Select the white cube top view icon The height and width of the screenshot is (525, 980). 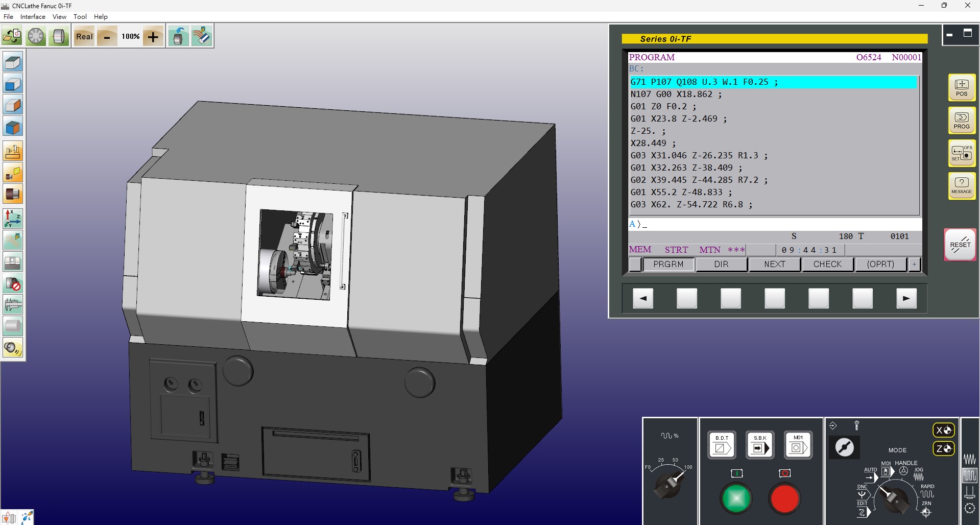(x=13, y=63)
